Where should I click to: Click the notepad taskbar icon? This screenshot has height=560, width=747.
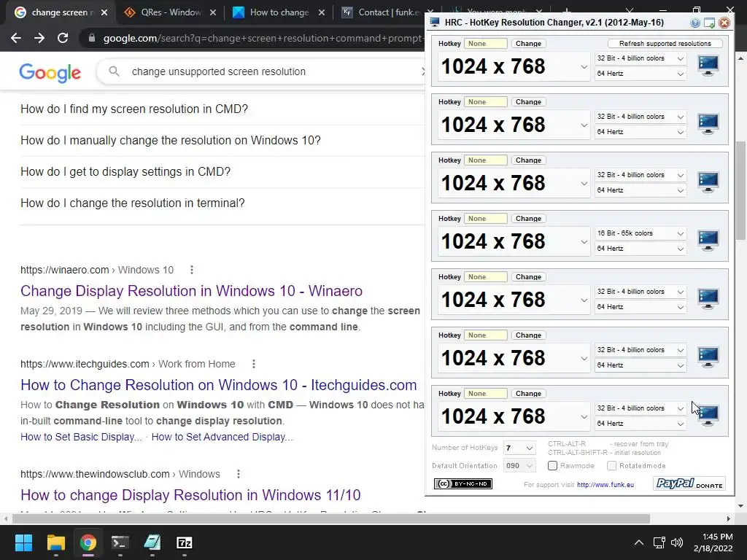pyautogui.click(x=152, y=542)
